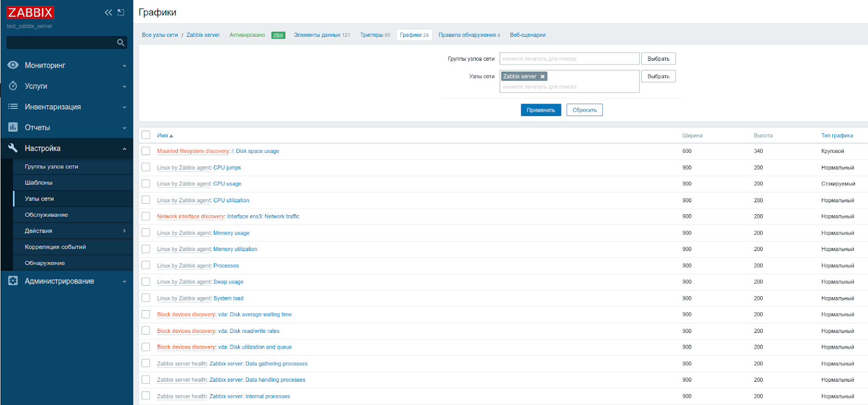The width and height of the screenshot is (868, 405).
Task: Check the Network traffic row checkbox
Action: tap(146, 216)
